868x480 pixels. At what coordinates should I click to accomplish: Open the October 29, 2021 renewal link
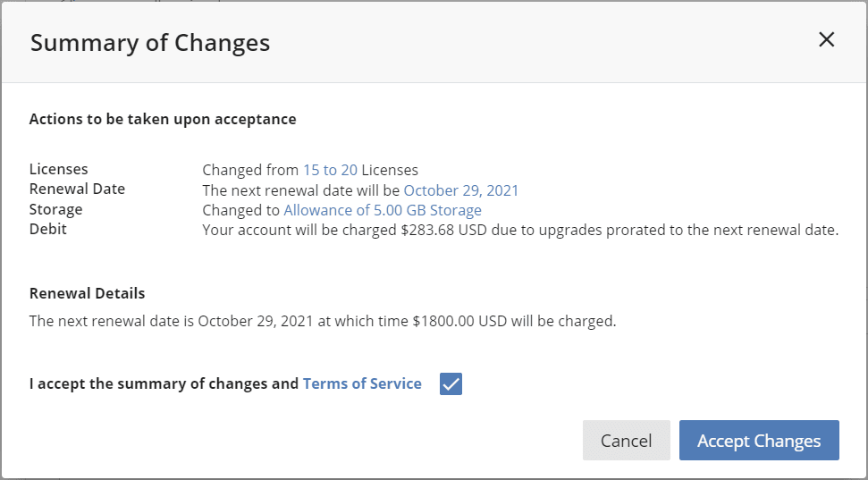tap(461, 190)
